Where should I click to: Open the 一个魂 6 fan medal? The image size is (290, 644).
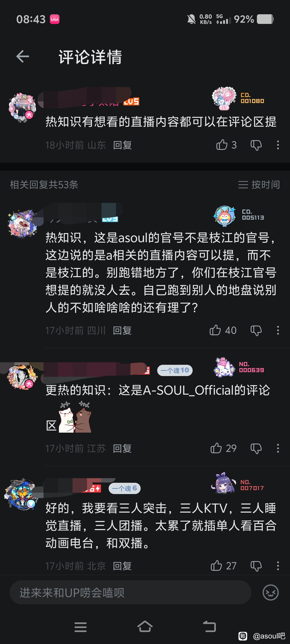point(124,488)
